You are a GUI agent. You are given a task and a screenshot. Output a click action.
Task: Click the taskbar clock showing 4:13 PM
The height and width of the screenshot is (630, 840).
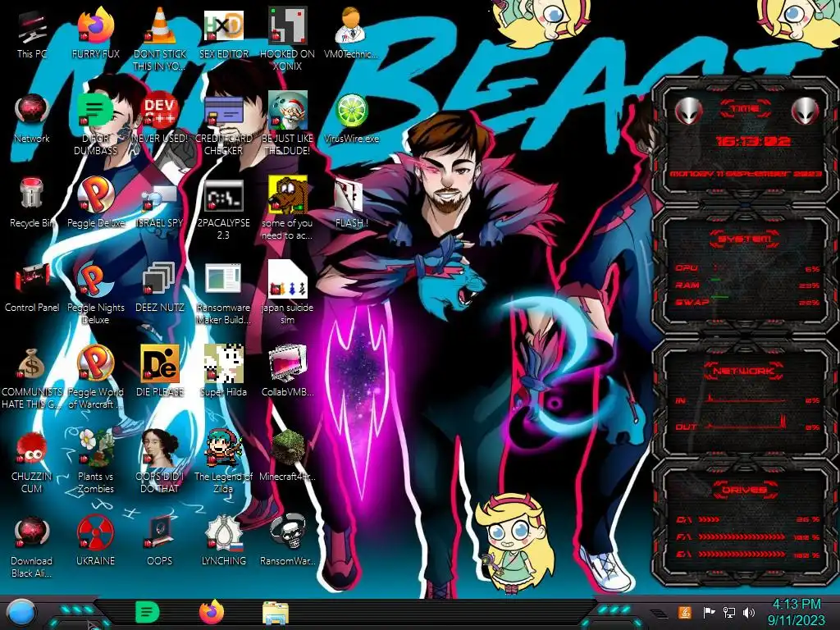click(796, 612)
